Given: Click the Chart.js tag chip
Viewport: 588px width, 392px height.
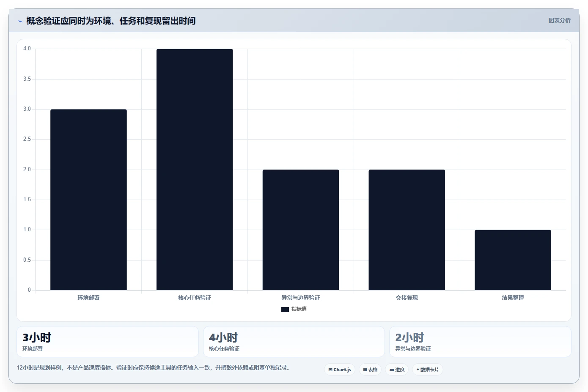Looking at the screenshot, I should click(x=340, y=370).
